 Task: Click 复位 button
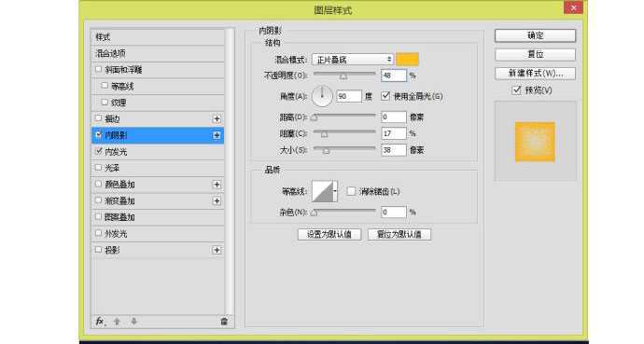click(x=535, y=54)
